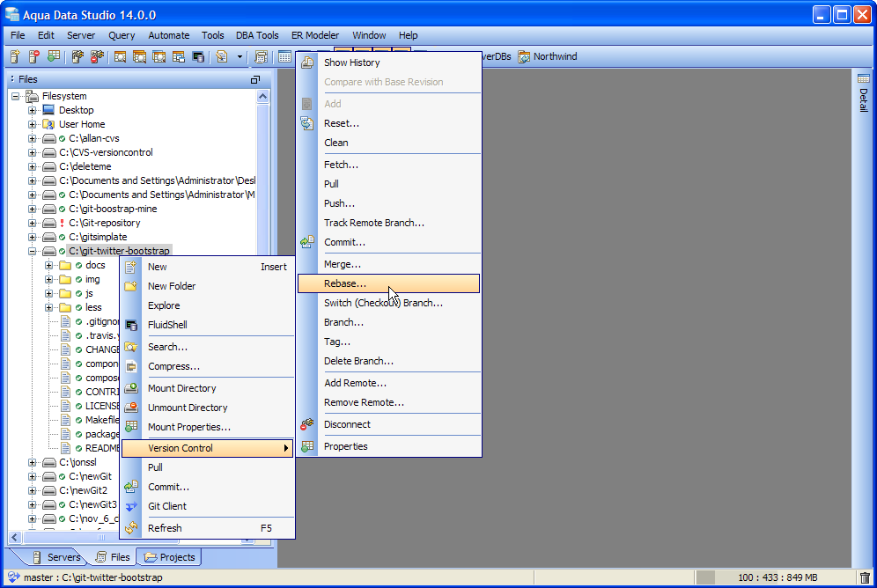The height and width of the screenshot is (588, 877).
Task: Open the dropdown arrow beside the script icon
Action: point(240,56)
